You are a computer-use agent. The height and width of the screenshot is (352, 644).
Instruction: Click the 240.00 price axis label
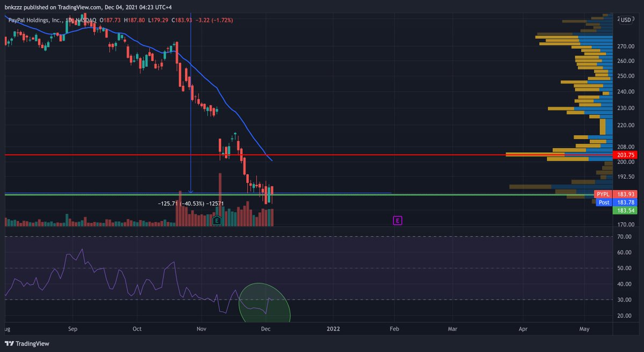(626, 92)
